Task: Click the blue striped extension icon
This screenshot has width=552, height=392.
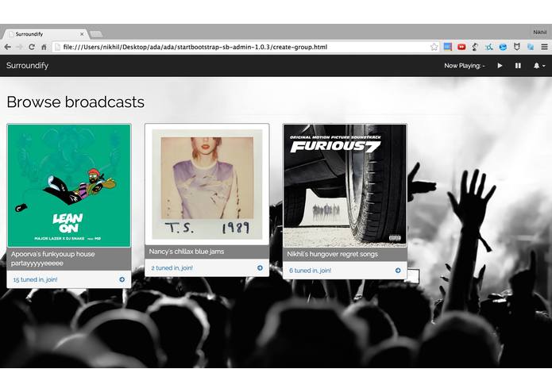Action: pos(447,47)
